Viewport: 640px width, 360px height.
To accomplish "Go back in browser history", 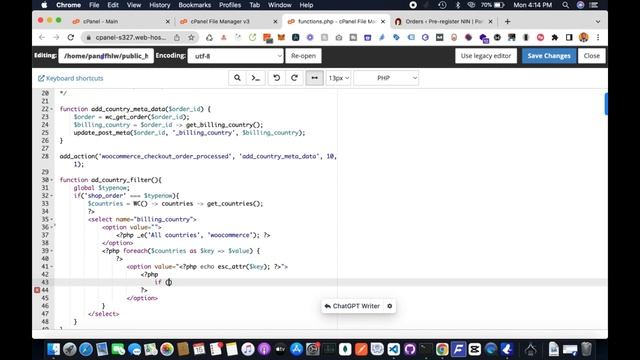I will 42,38.
